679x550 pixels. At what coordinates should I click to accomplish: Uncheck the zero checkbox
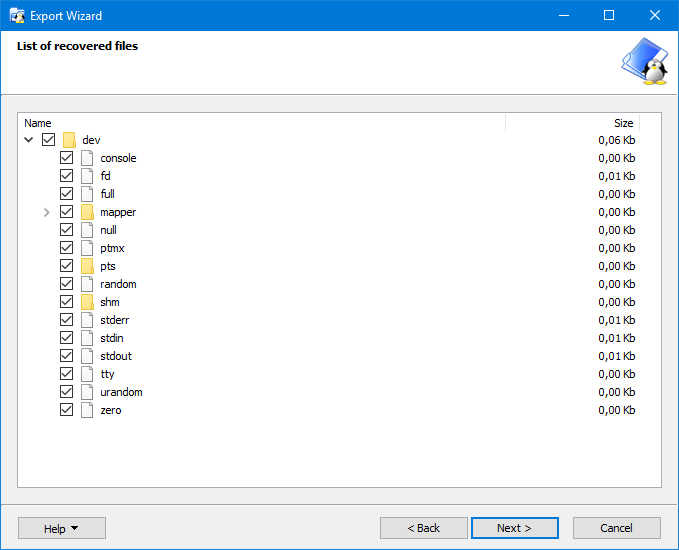tap(66, 410)
